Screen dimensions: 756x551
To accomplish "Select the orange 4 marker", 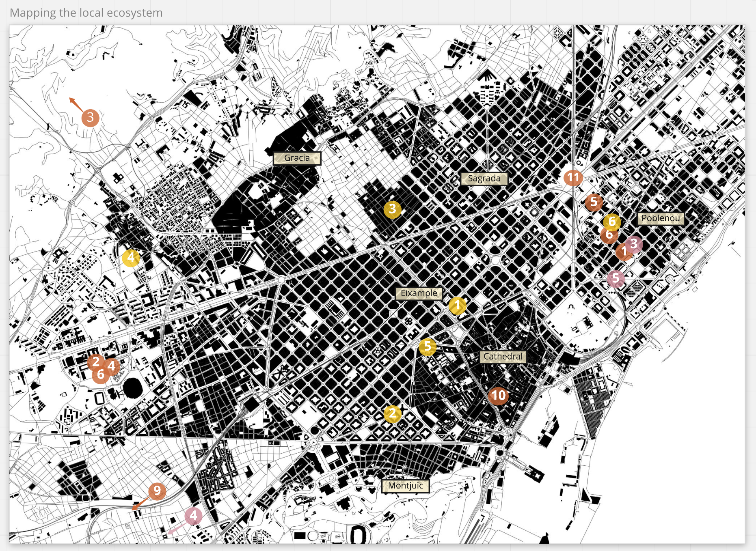I will [x=112, y=366].
